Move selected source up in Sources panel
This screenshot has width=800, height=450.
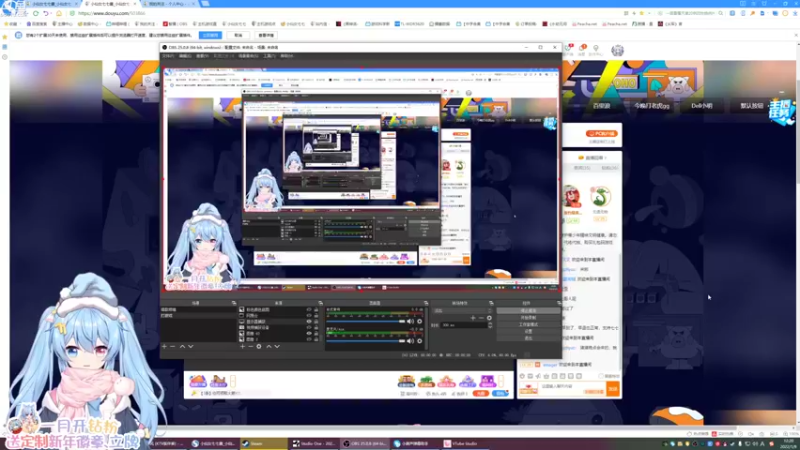[269, 346]
